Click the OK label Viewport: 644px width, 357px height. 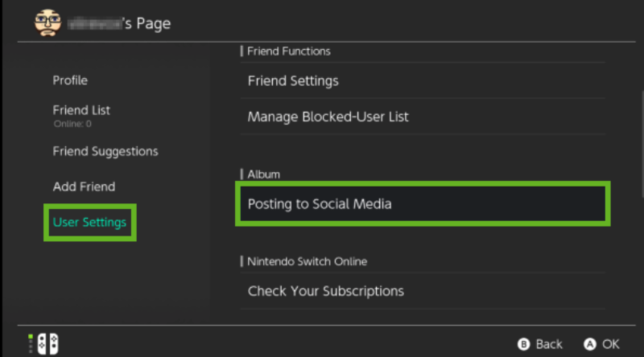[x=611, y=344]
